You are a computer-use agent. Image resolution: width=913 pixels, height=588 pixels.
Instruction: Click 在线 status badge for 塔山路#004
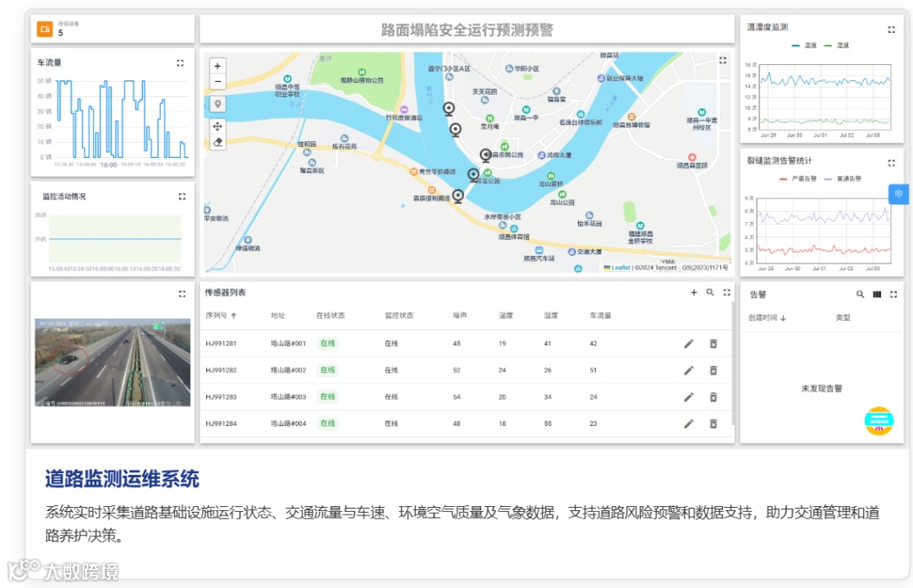pyautogui.click(x=328, y=424)
